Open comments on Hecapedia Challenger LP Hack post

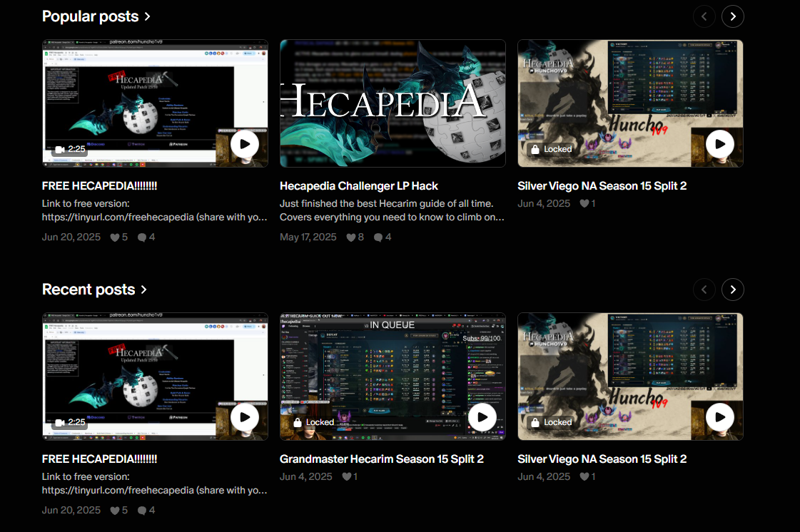pyautogui.click(x=378, y=237)
